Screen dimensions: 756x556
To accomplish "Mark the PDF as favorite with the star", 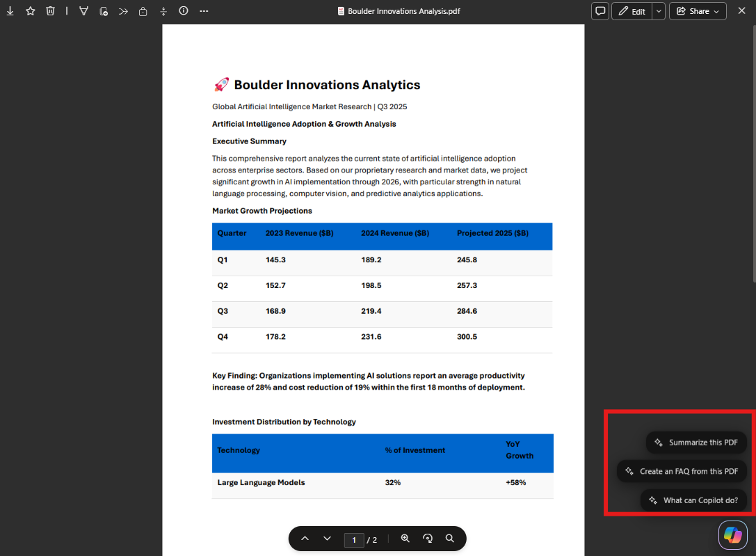I will [31, 11].
